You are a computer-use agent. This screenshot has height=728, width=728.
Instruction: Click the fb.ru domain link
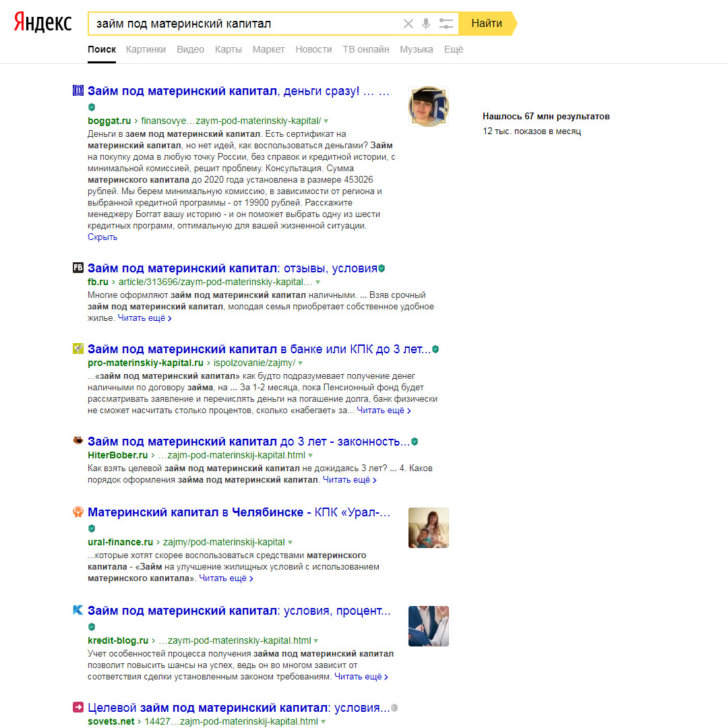click(98, 282)
